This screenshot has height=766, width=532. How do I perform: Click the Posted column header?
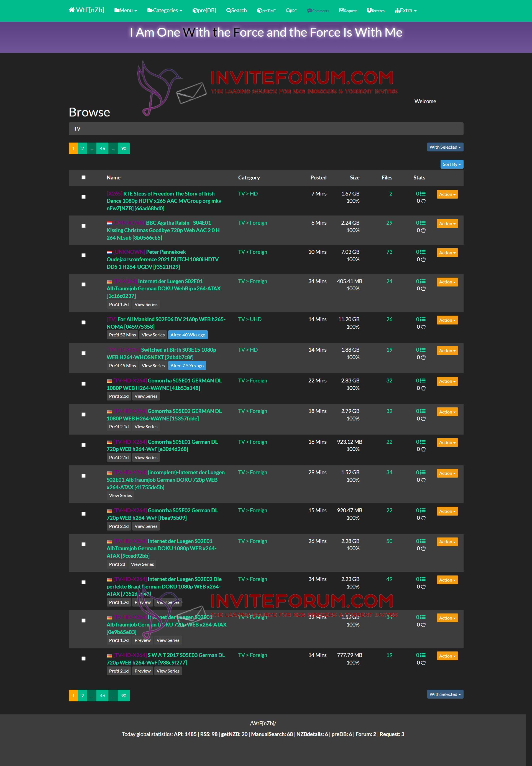(x=318, y=177)
